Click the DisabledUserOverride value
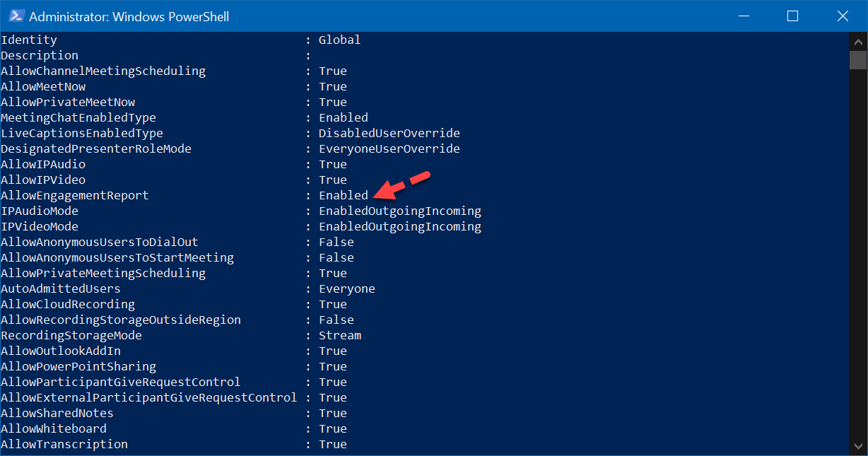The width and height of the screenshot is (868, 456). [389, 133]
